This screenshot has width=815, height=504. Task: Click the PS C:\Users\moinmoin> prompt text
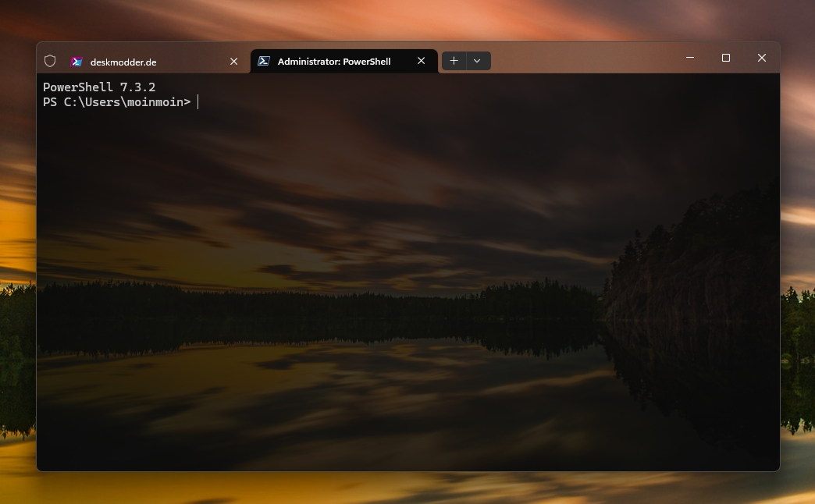point(117,102)
